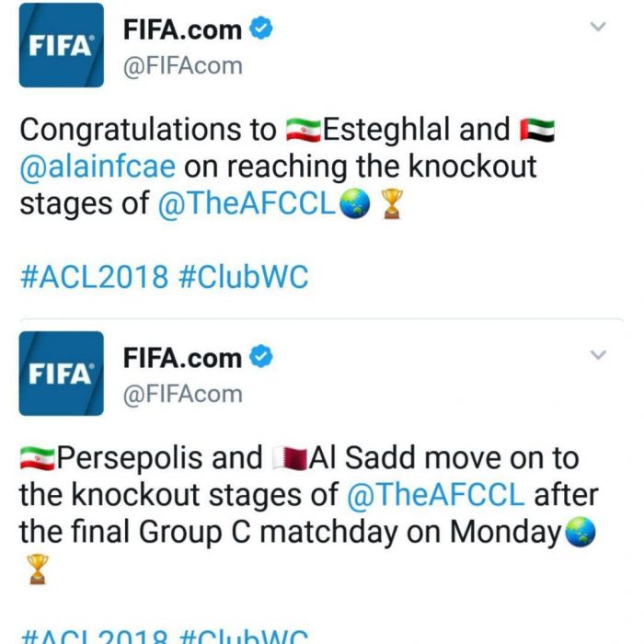Click globe emoji after 'matchday on Monday'
This screenshot has width=644, height=644.
[x=581, y=532]
